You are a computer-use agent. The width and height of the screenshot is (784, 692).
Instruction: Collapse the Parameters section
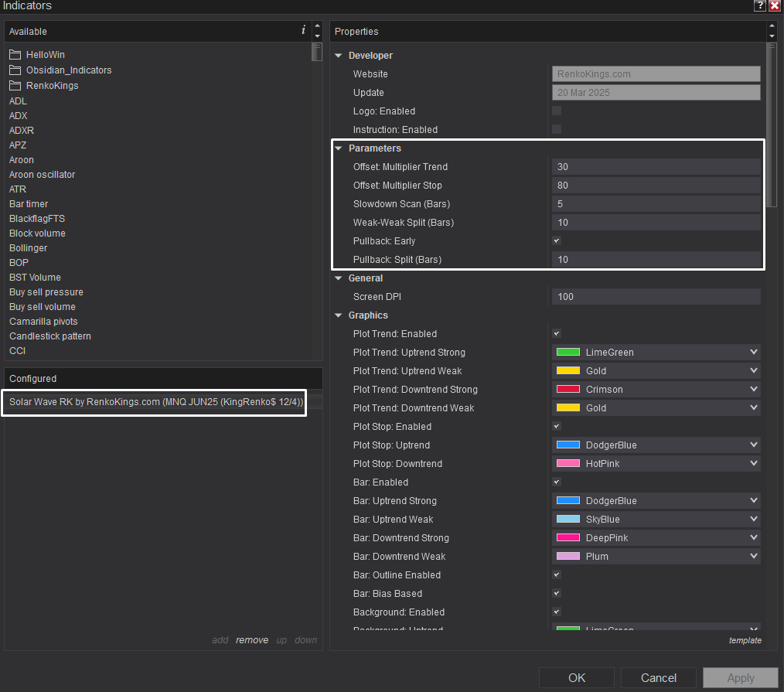point(339,148)
